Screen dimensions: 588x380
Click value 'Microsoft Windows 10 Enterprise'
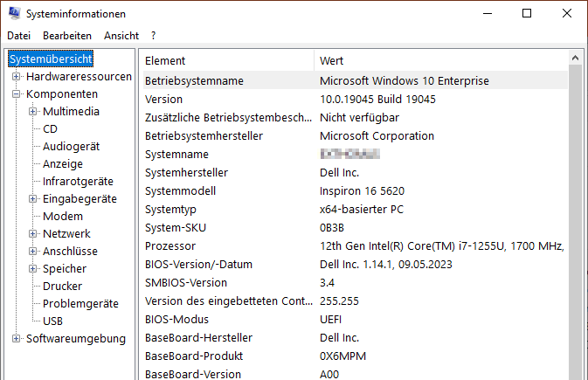(x=405, y=80)
